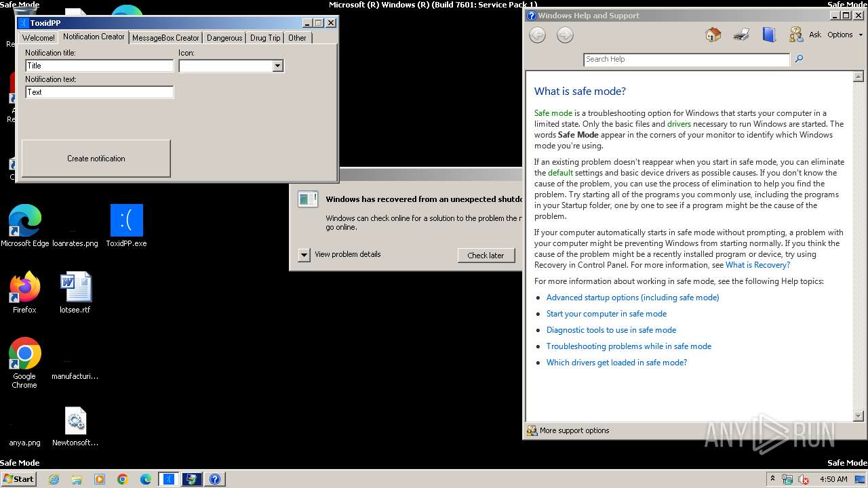Browse Help contents book icon
The height and width of the screenshot is (488, 868).
click(x=769, y=35)
